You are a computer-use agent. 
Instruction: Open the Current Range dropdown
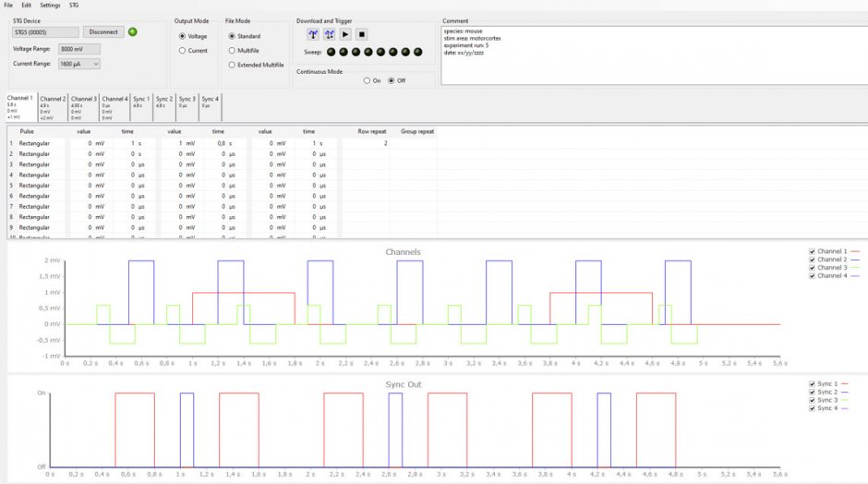click(78, 64)
